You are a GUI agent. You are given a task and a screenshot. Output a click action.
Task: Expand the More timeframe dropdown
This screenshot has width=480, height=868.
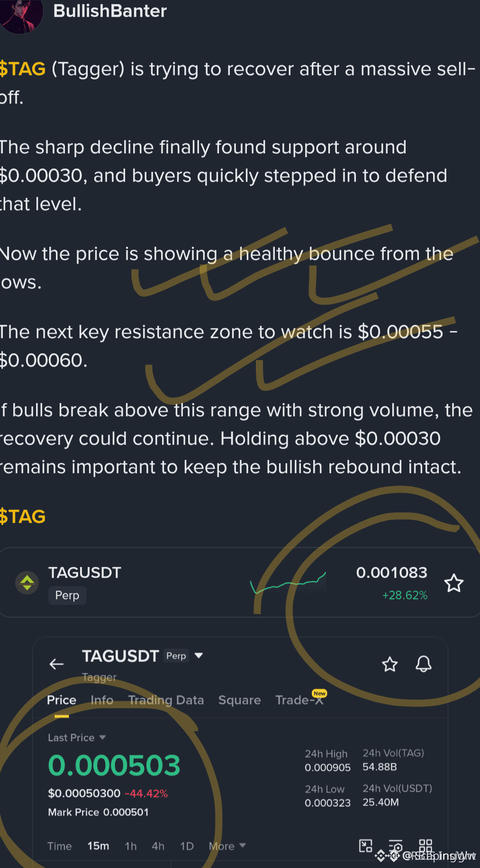[x=227, y=846]
